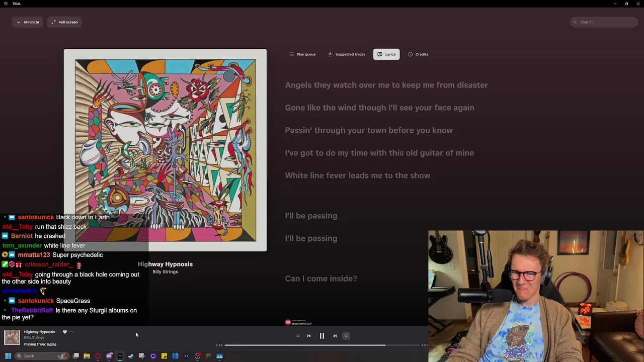
Task: Open the Windows Start menu
Action: (x=8, y=356)
